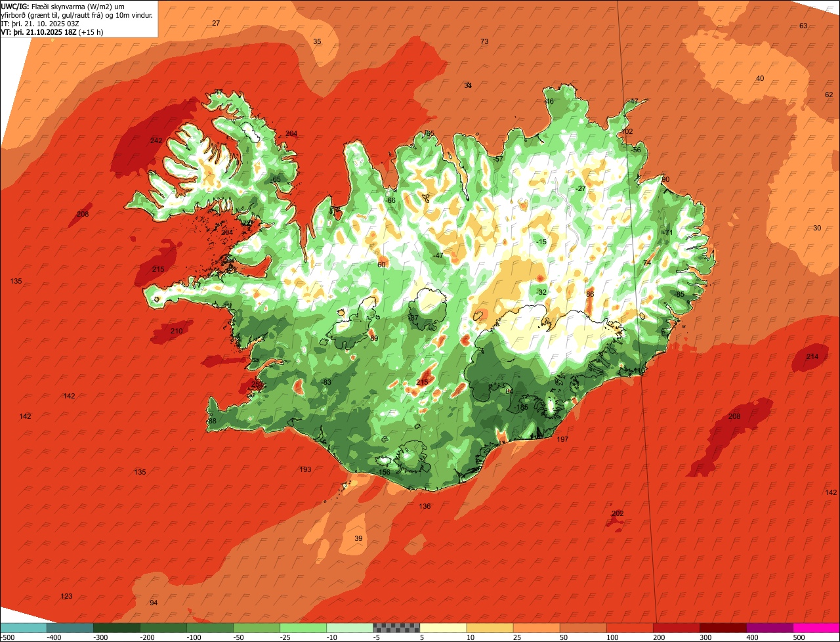Click the value 214 in the dark red patch
The height and width of the screenshot is (642, 840).
812,356
